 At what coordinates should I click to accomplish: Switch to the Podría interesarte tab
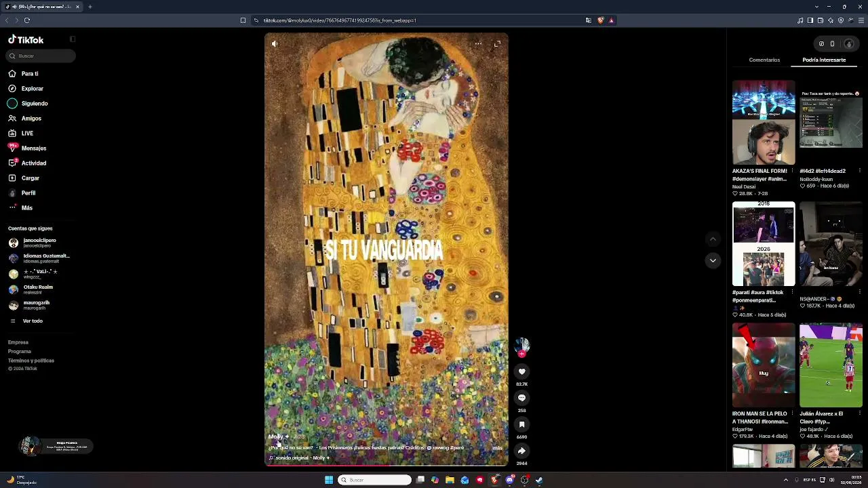(x=824, y=60)
